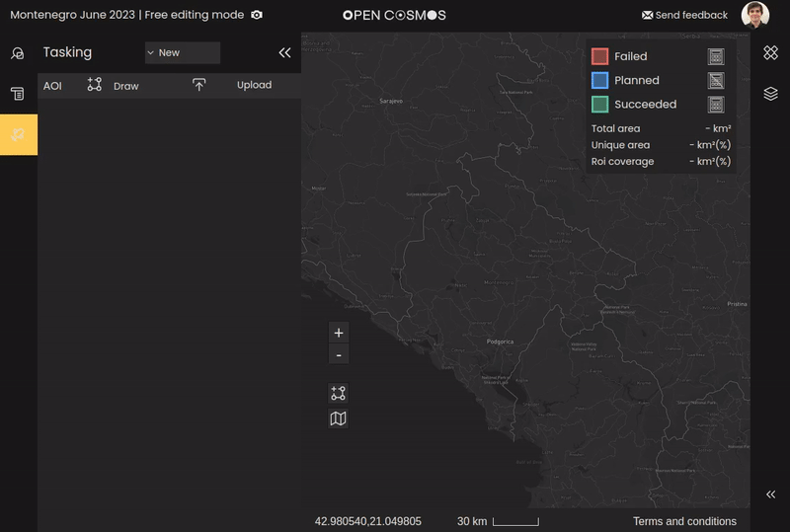Open the Terms and conditions link

684,521
